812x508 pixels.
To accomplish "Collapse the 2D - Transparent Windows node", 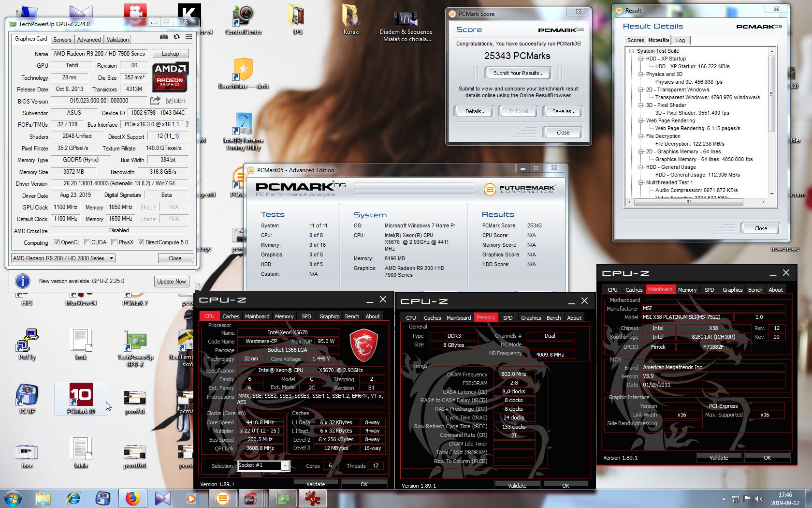I will (640, 90).
